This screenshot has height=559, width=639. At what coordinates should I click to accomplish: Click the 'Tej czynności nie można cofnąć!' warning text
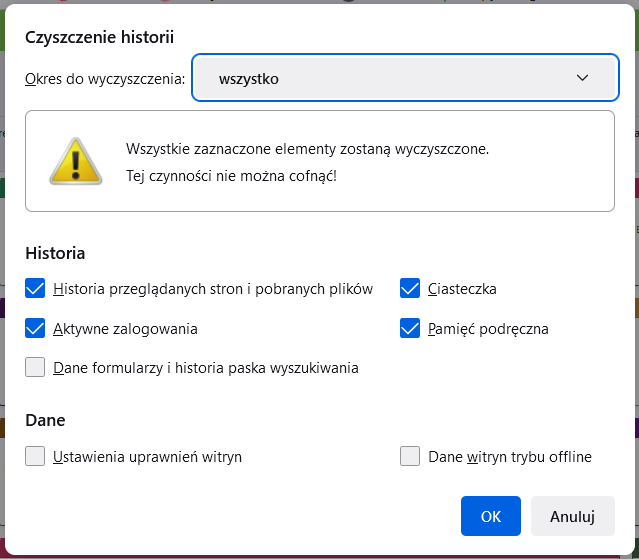pos(231,176)
